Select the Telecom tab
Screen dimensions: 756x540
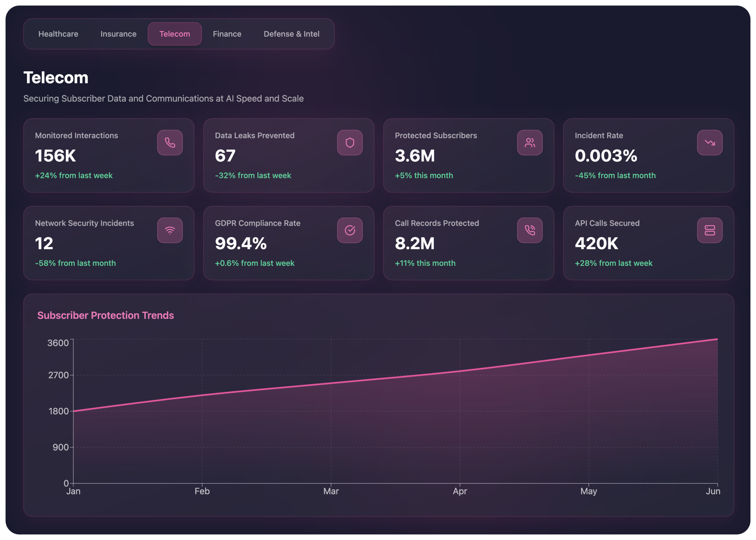pyautogui.click(x=175, y=34)
